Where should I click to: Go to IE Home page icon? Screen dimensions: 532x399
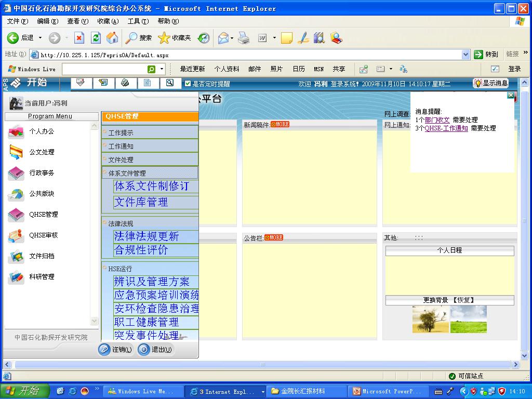pos(112,38)
